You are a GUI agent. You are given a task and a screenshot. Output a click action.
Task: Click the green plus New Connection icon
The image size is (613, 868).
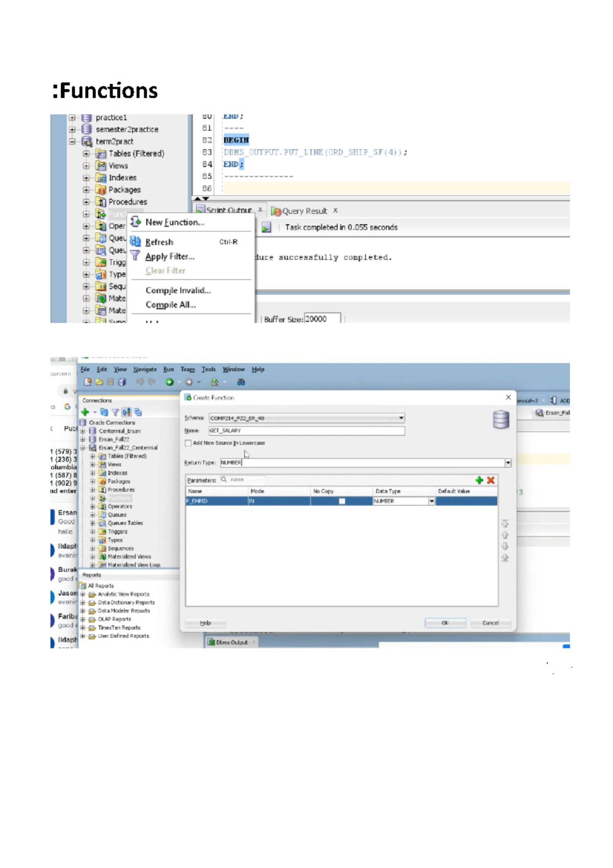[x=85, y=412]
